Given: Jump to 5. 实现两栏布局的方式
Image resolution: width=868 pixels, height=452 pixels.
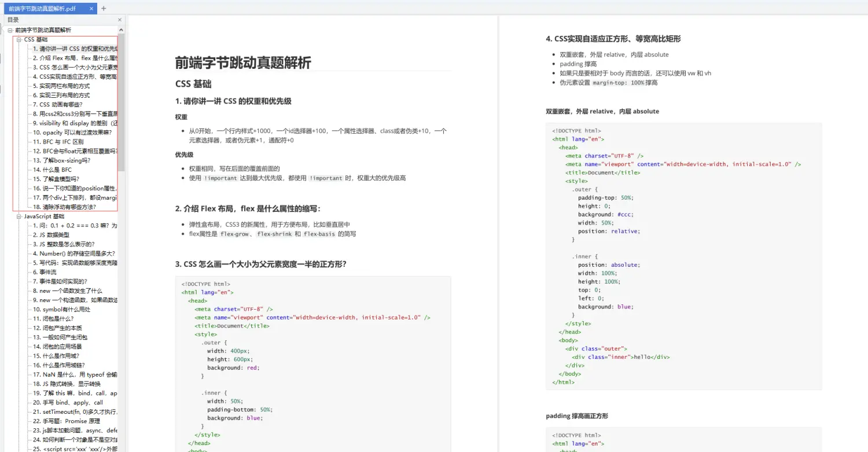Looking at the screenshot, I should click(61, 86).
